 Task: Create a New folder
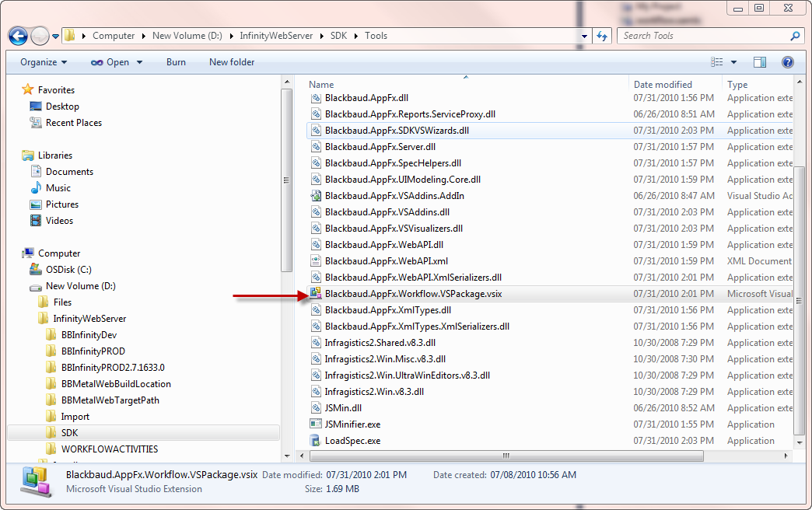click(x=232, y=62)
